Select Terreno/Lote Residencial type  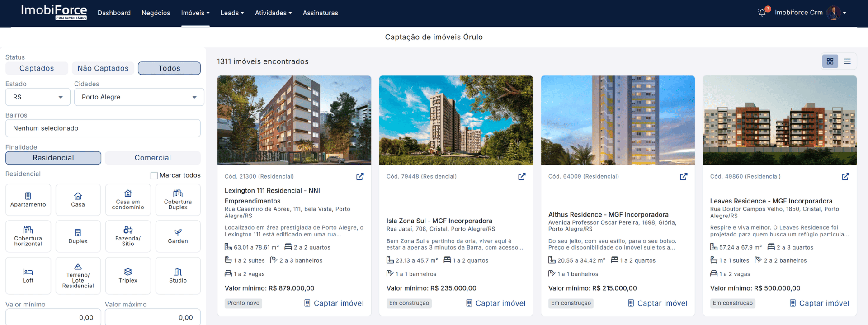point(78,276)
